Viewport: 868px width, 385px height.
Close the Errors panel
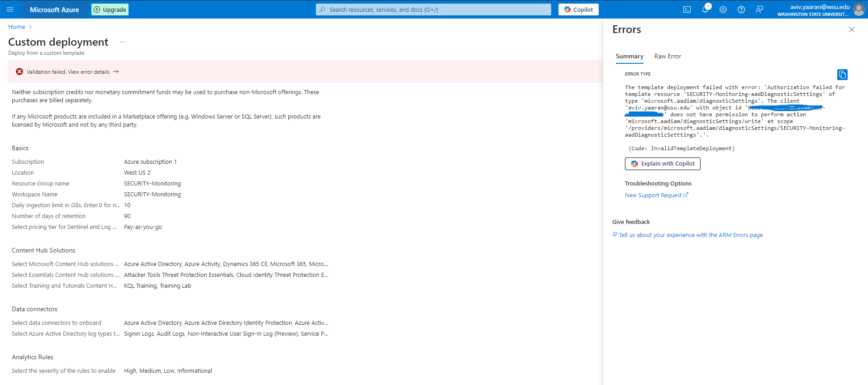(852, 29)
